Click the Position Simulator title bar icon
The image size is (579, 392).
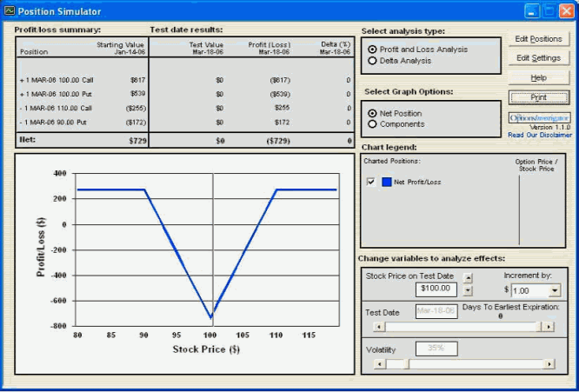click(10, 11)
